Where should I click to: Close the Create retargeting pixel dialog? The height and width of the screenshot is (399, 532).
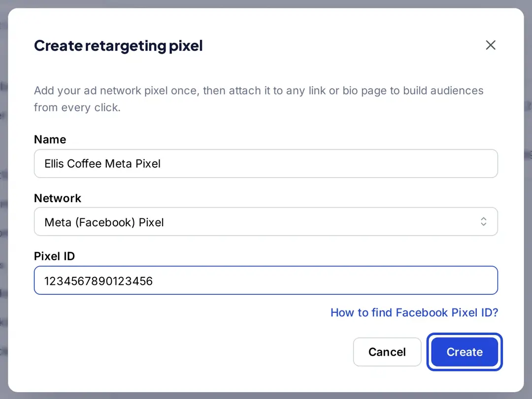[x=490, y=45]
